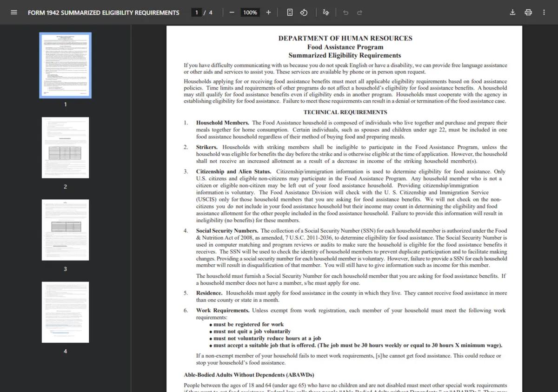Click the 100% zoom level field

[x=250, y=13]
